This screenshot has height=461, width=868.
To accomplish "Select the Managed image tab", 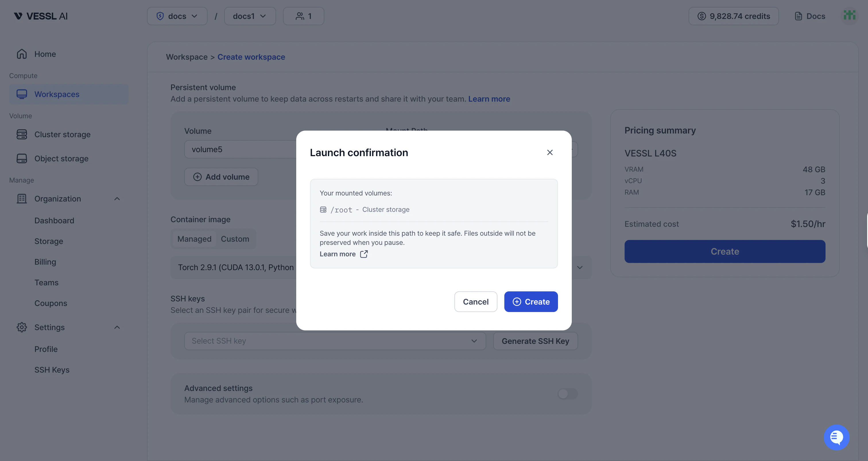I will coord(194,239).
